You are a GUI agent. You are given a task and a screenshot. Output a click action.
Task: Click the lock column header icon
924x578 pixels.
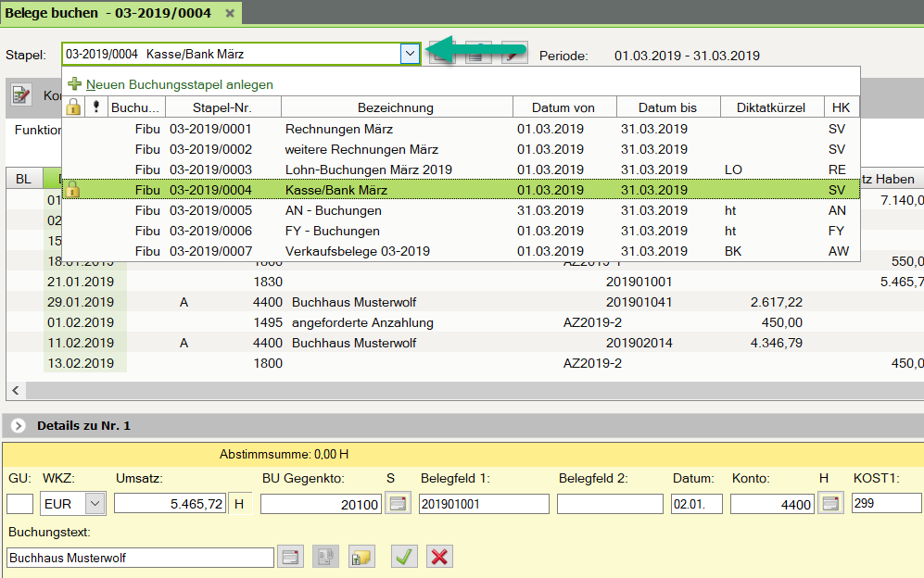click(73, 107)
